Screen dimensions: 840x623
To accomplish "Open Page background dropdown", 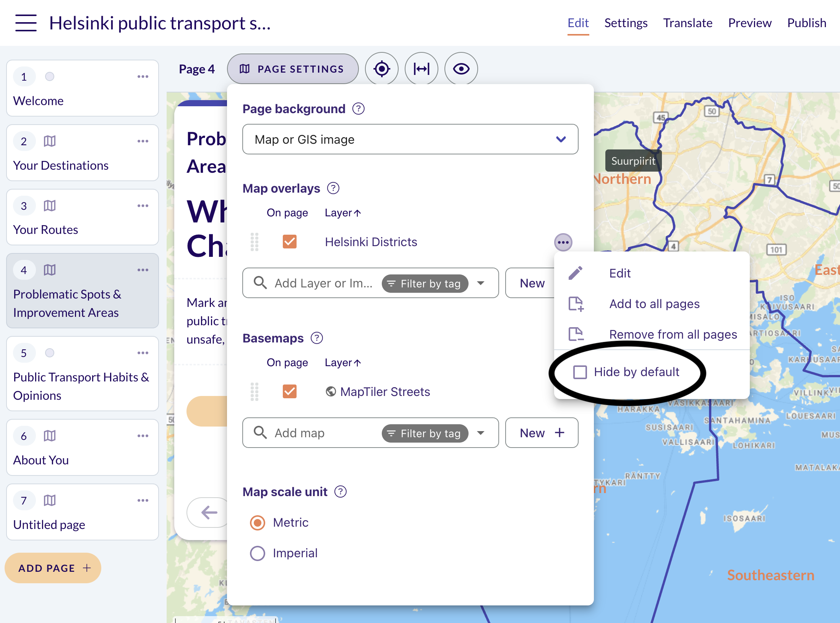I will tap(410, 140).
